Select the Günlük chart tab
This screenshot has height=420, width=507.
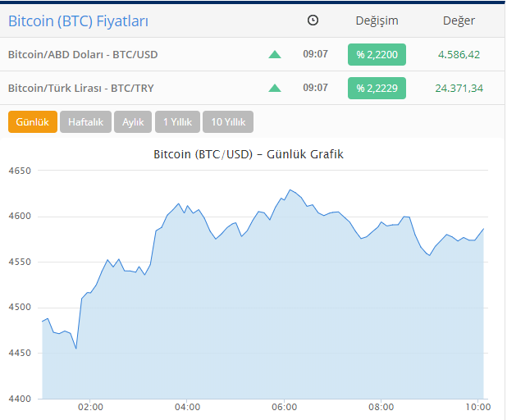[x=33, y=122]
